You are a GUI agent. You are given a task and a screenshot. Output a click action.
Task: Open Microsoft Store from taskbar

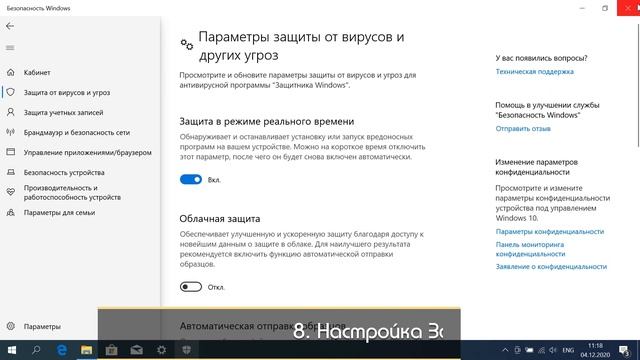111,350
